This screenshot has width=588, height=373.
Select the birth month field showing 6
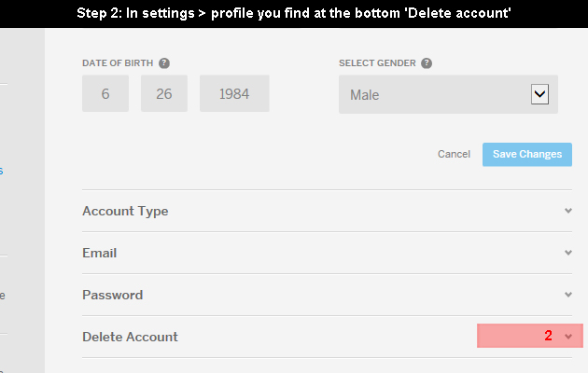(105, 93)
